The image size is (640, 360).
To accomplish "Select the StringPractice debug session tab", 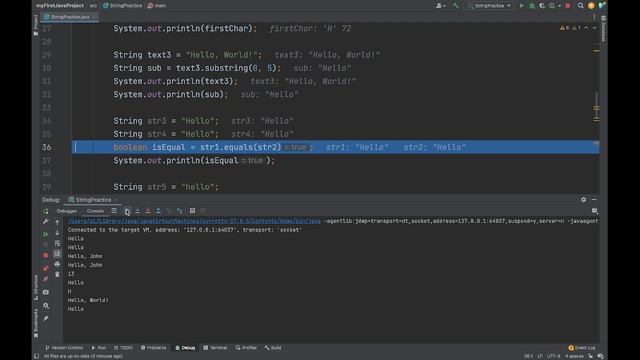I will click(x=93, y=200).
